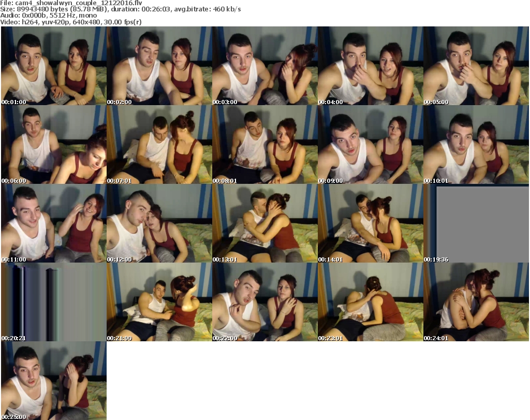The image size is (530, 420).
Task: Choose the thumbnail stamped 00:21:00
Action: tap(159, 302)
